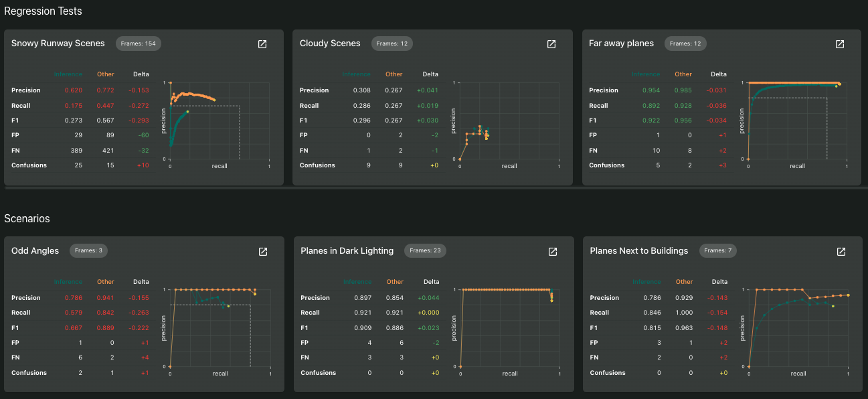The height and width of the screenshot is (399, 868).
Task: Click the Far away planes title
Action: (621, 44)
